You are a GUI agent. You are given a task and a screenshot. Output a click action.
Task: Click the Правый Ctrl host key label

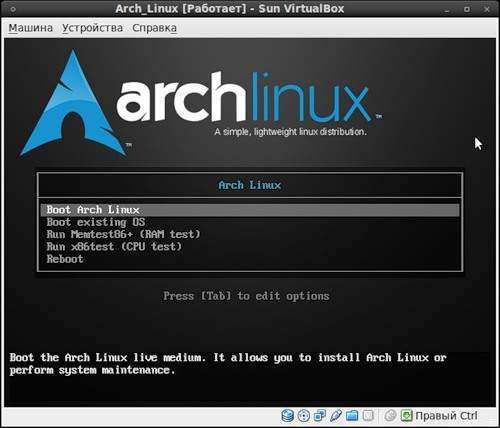(x=447, y=416)
